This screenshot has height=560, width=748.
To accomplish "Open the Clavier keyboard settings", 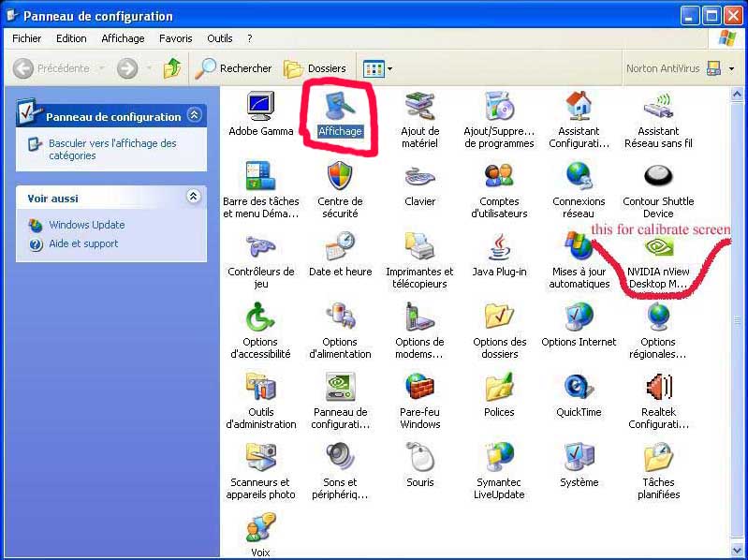I will tap(419, 185).
